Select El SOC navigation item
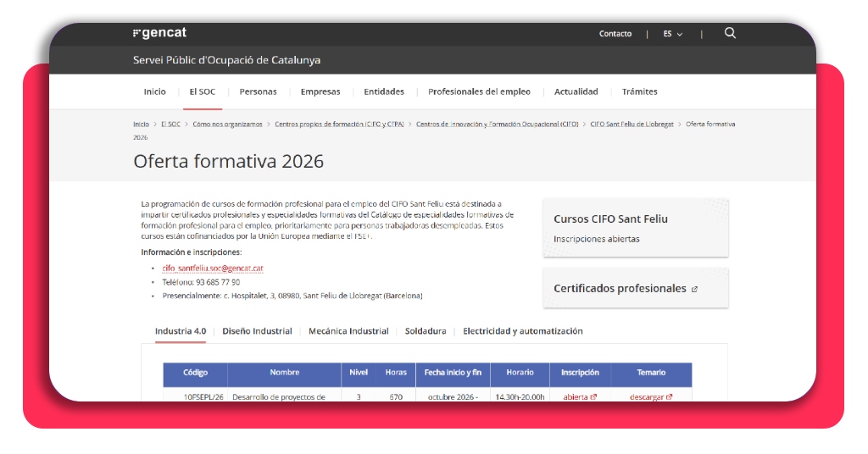Screen dimensions: 868x454 point(202,91)
